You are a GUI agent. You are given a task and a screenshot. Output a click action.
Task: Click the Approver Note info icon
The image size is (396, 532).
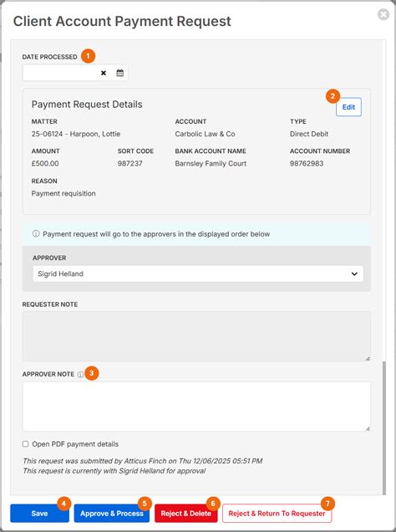tap(80, 375)
